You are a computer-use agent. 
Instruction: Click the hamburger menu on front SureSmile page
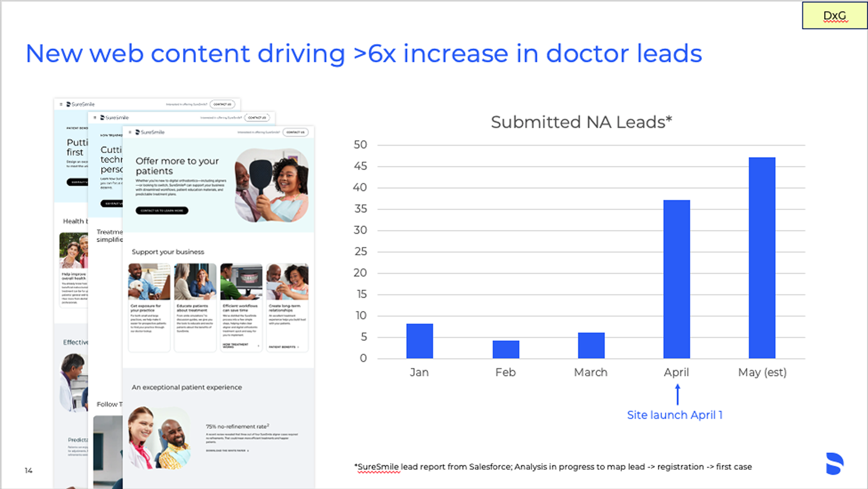[130, 132]
